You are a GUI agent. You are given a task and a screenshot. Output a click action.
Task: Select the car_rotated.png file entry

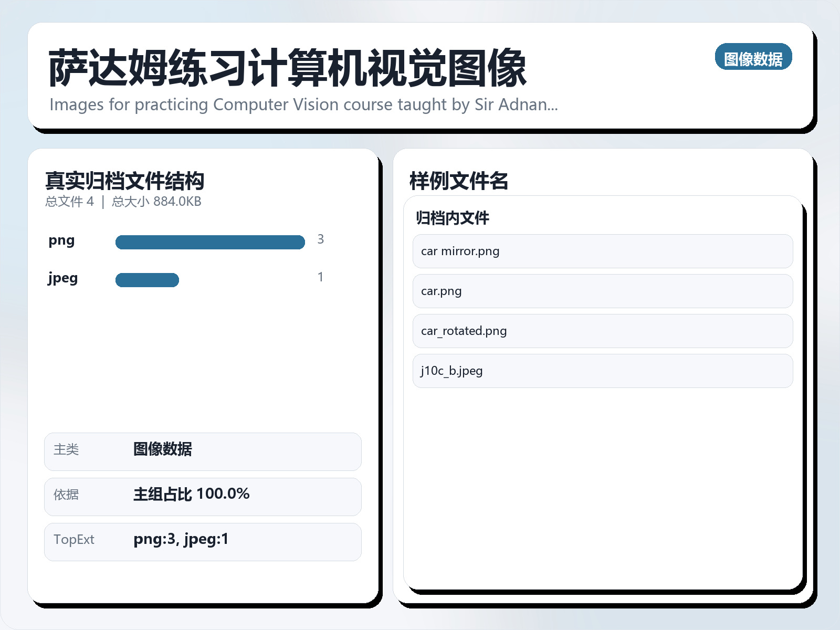(x=603, y=331)
